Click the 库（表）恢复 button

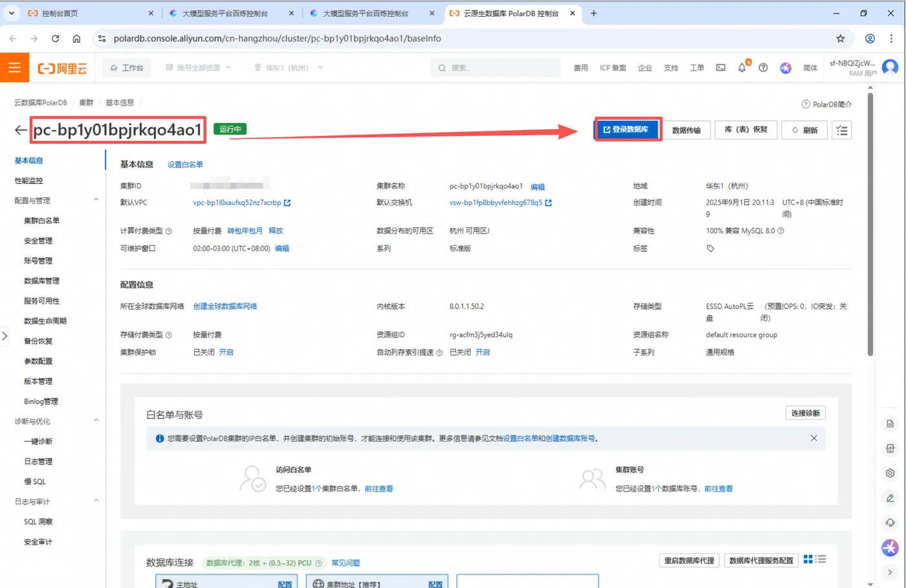(746, 130)
